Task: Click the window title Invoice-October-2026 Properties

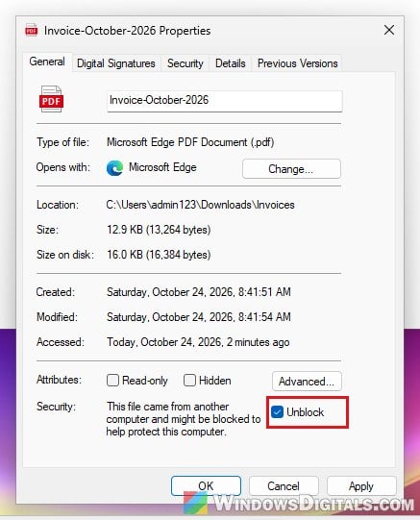Action: pos(127,31)
